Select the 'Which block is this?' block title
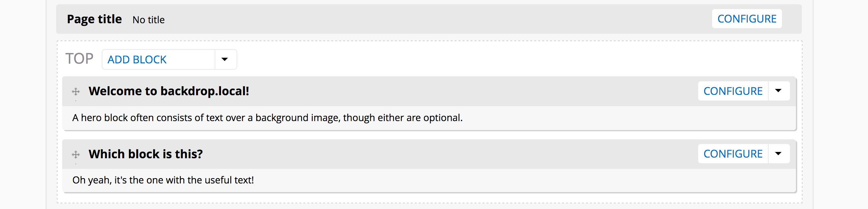 tap(146, 154)
